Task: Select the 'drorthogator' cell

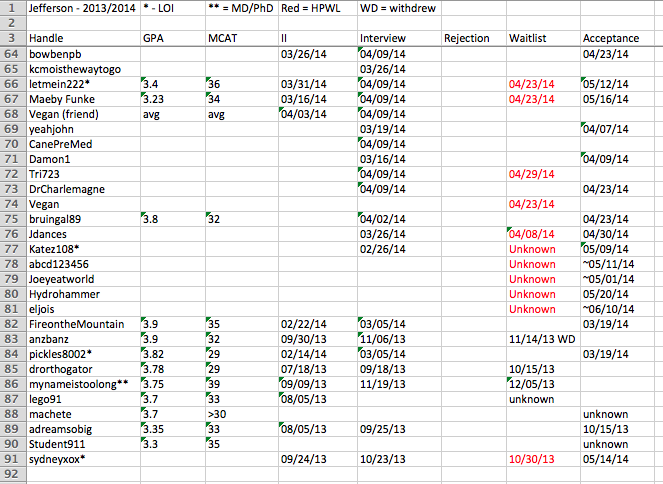Action: click(x=83, y=369)
